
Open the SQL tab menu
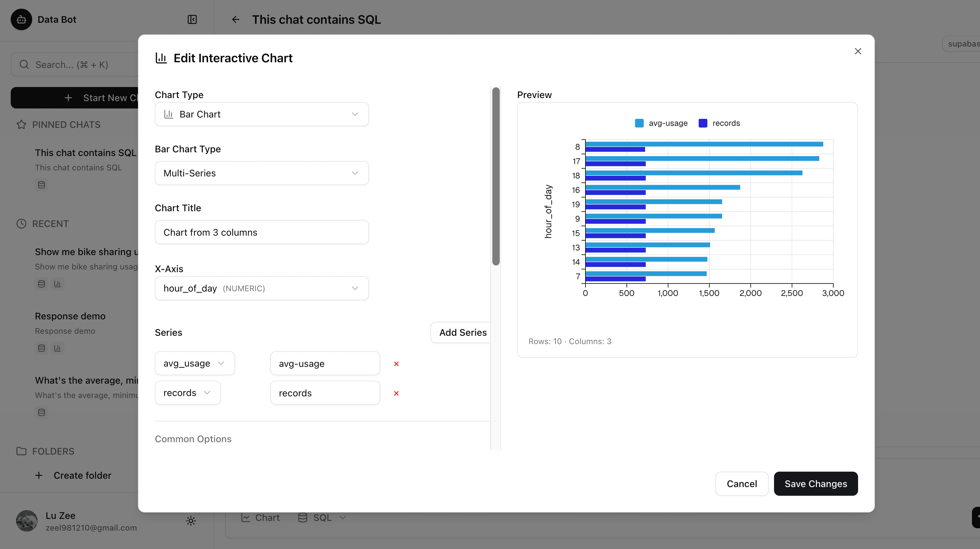[x=322, y=518]
